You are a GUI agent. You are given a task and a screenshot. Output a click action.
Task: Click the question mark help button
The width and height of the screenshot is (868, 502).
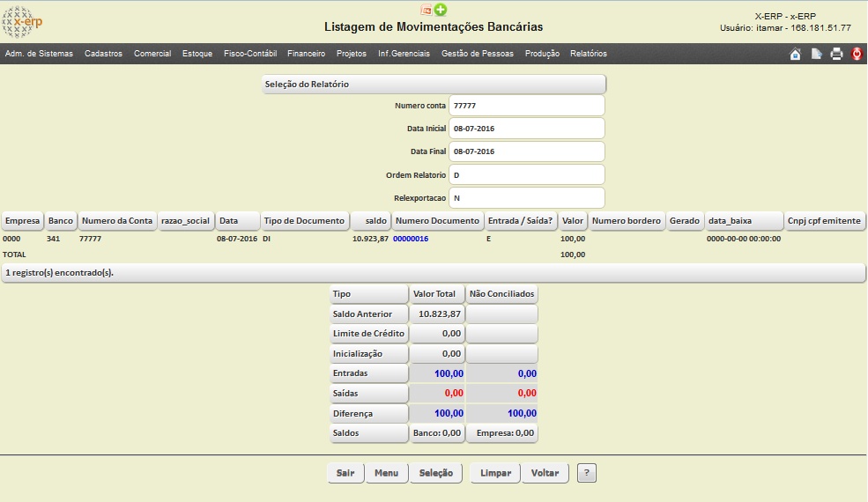(587, 473)
